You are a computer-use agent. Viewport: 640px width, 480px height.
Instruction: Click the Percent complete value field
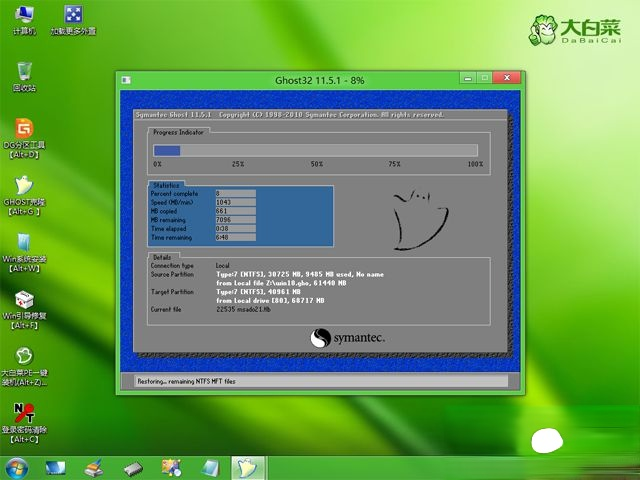tap(236, 193)
